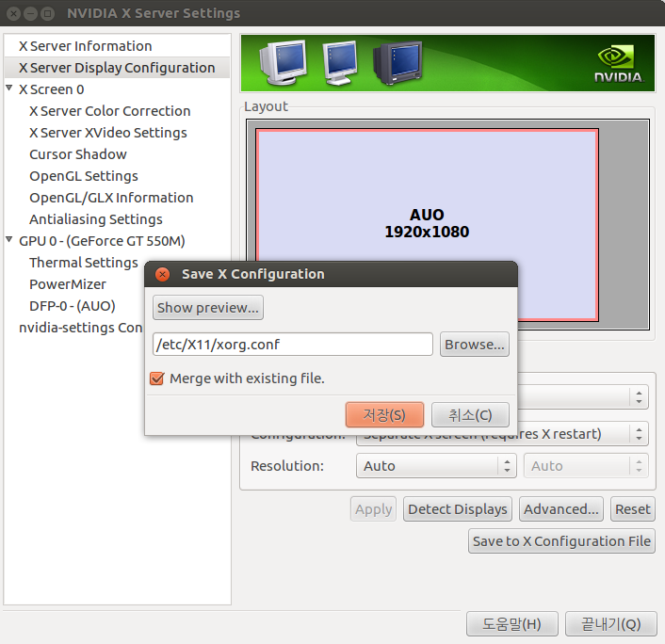Image resolution: width=665 pixels, height=644 pixels.
Task: Click the 저장(S) save button
Action: tap(384, 414)
